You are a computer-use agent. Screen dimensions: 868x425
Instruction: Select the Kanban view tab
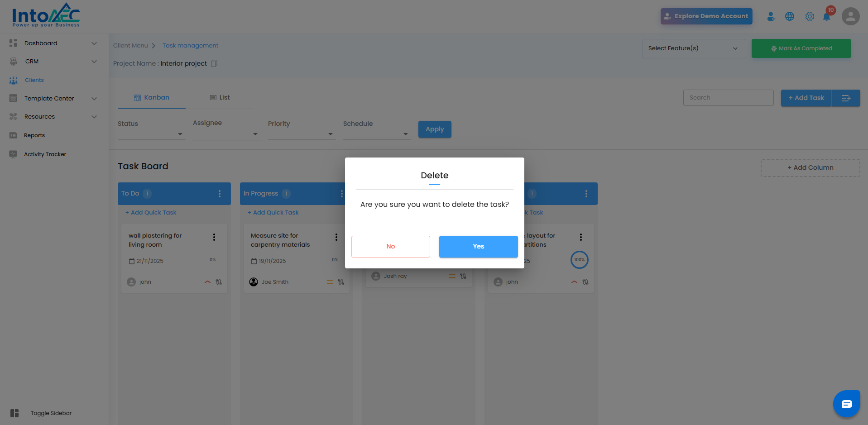pyautogui.click(x=152, y=98)
